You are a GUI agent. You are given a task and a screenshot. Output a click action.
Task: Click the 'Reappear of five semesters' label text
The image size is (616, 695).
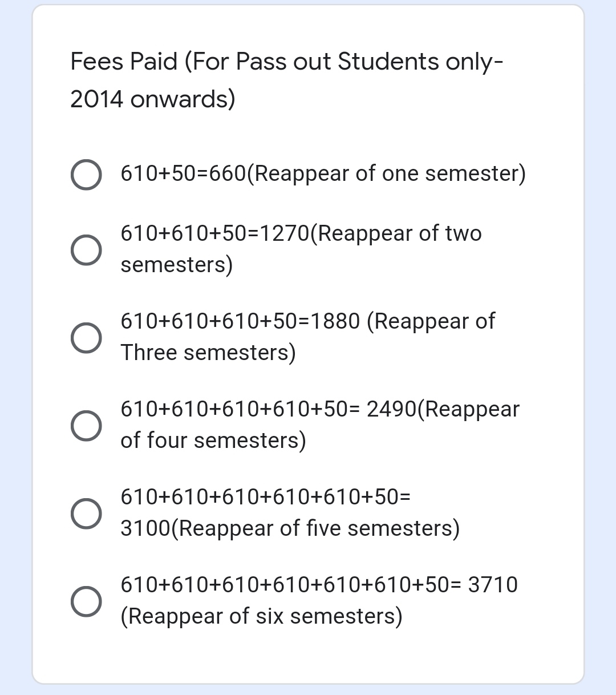[318, 528]
